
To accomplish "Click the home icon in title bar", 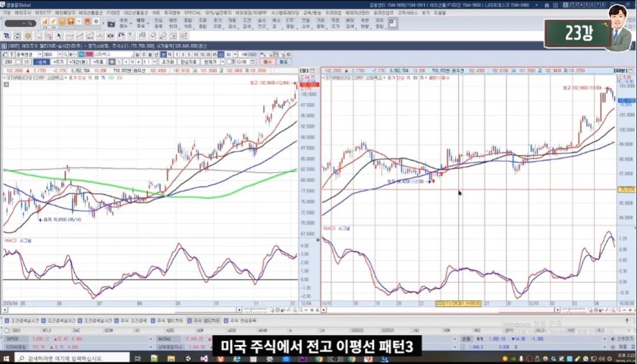I will 547,5.
